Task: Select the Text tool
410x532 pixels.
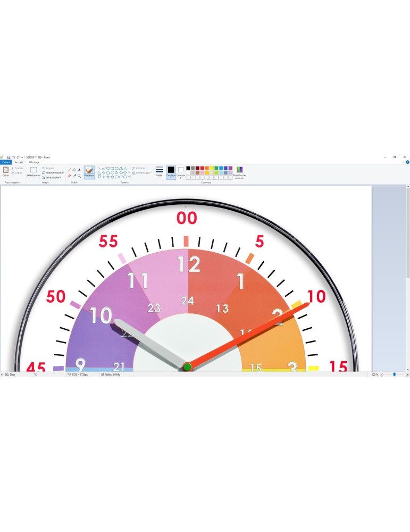Action: (x=79, y=170)
